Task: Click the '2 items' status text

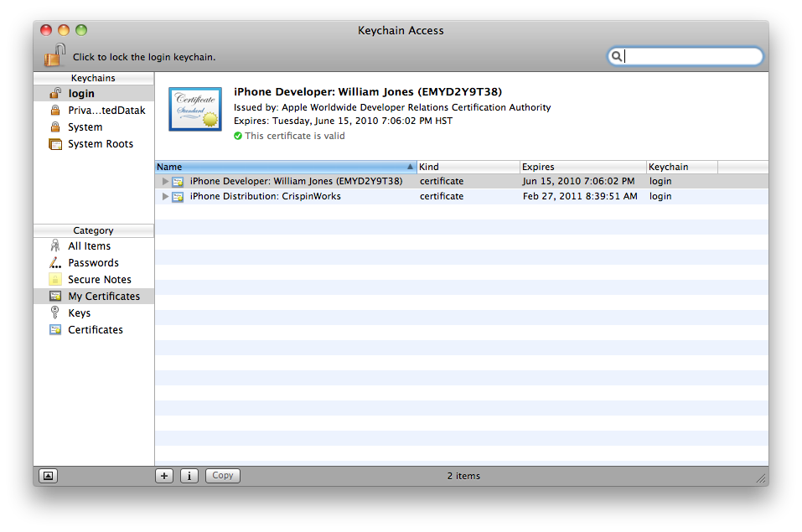Action: (464, 476)
